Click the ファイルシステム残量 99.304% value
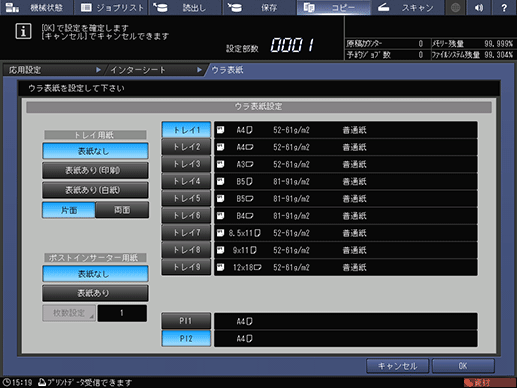Viewport: 517px width, 388px height. [x=499, y=55]
